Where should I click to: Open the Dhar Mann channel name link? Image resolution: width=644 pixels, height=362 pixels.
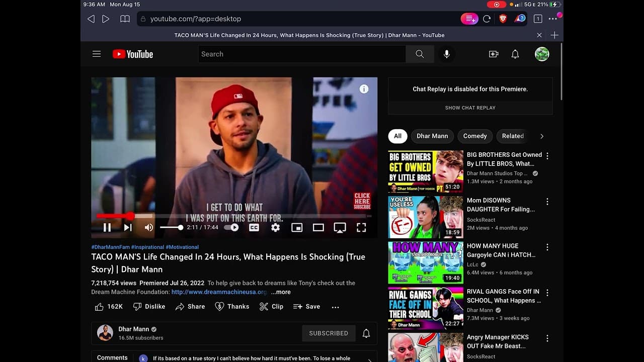point(133,329)
